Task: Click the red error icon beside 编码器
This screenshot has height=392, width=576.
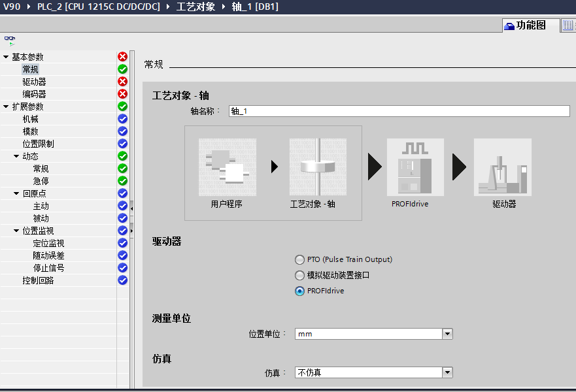Action: tap(123, 94)
